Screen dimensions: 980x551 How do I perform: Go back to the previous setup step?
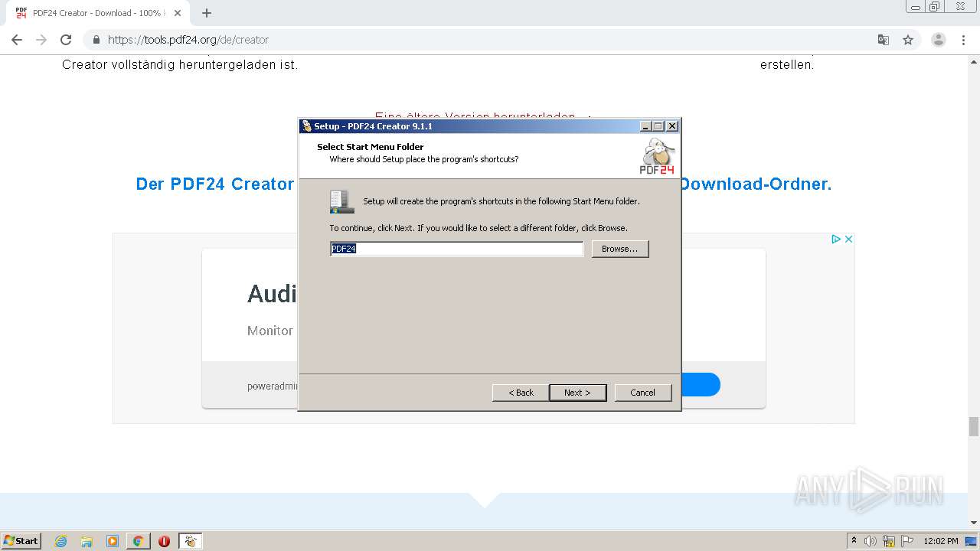[521, 393]
